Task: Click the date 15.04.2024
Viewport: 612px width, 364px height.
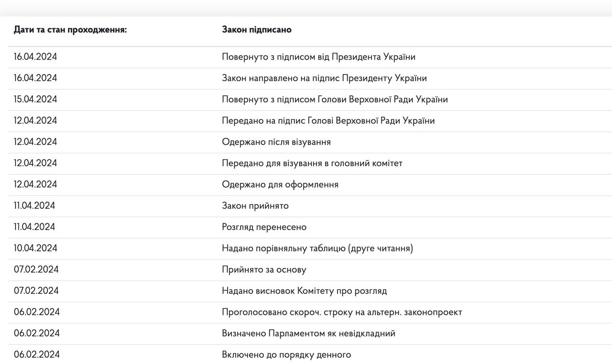Action: (35, 99)
